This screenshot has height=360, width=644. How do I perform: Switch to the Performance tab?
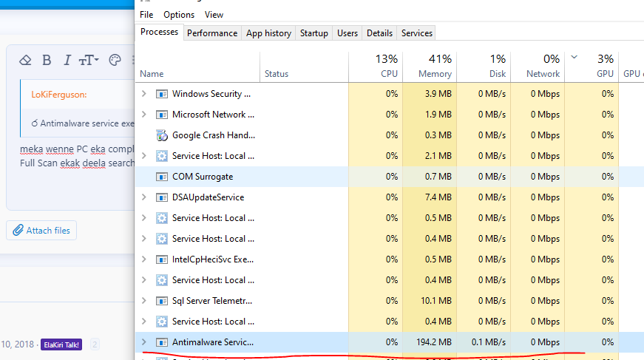212,33
